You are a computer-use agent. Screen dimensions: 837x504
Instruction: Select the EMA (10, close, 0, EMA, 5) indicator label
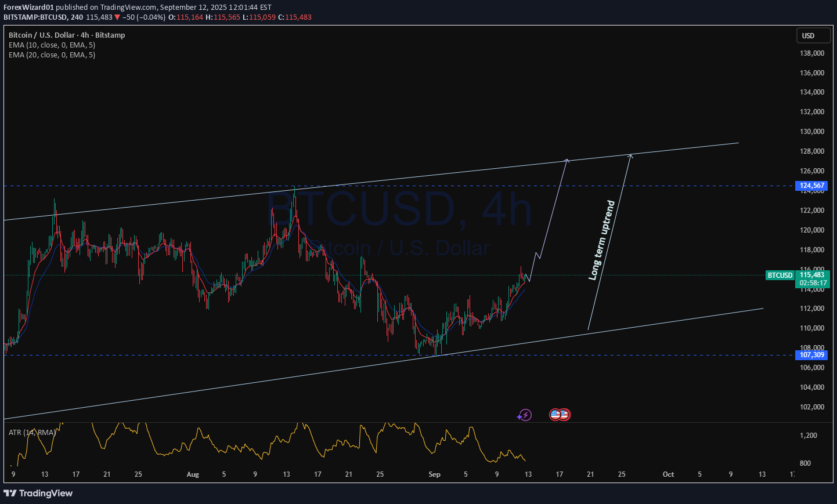click(52, 45)
